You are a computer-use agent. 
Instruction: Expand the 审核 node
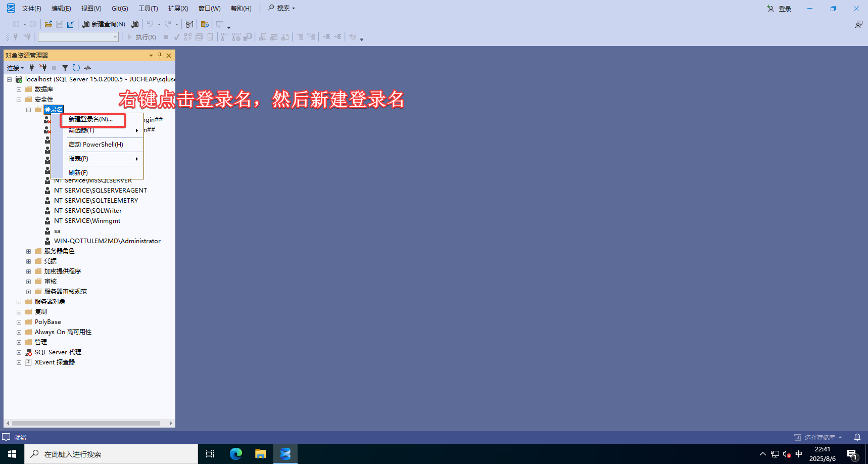29,282
